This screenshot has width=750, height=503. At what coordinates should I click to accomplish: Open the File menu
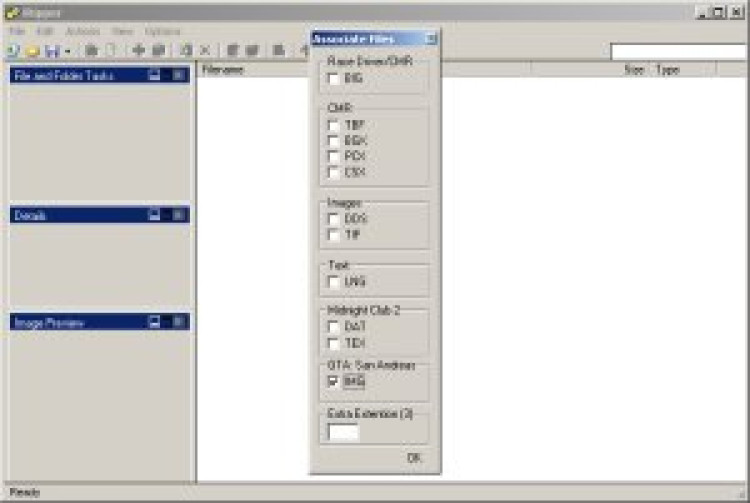pyautogui.click(x=17, y=31)
